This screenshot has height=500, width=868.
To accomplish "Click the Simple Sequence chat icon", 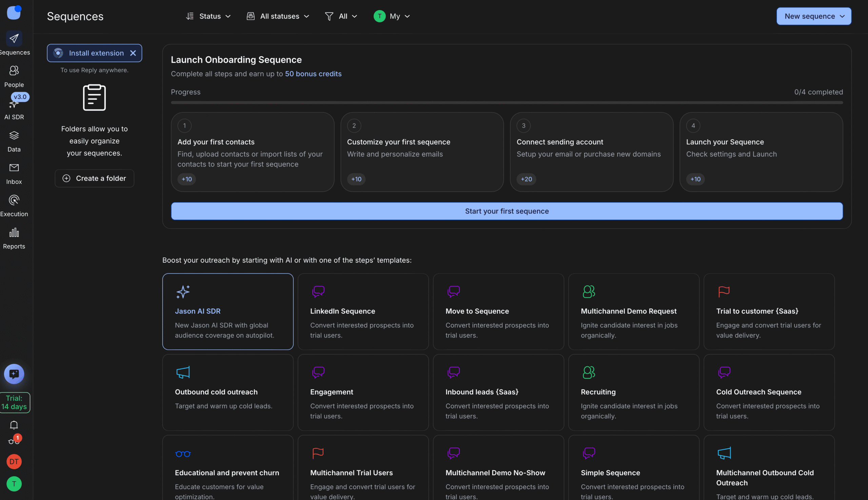I will [x=589, y=453].
